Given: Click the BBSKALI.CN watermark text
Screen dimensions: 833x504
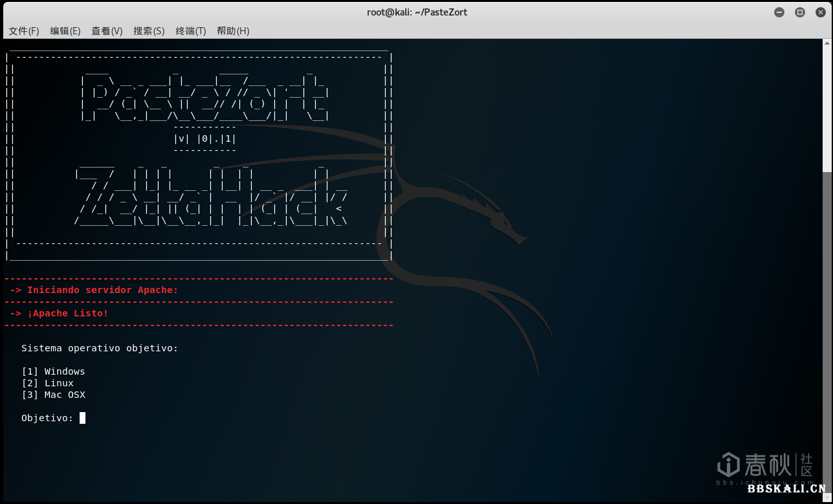Looking at the screenshot, I should (786, 489).
